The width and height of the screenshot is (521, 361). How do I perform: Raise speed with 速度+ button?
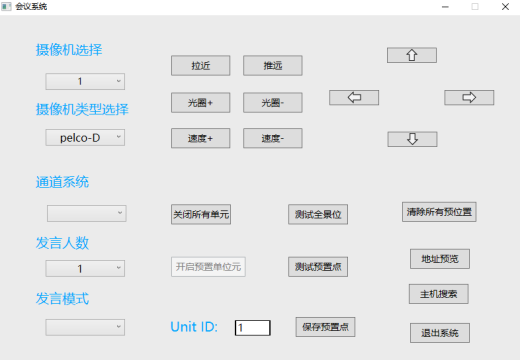point(201,138)
